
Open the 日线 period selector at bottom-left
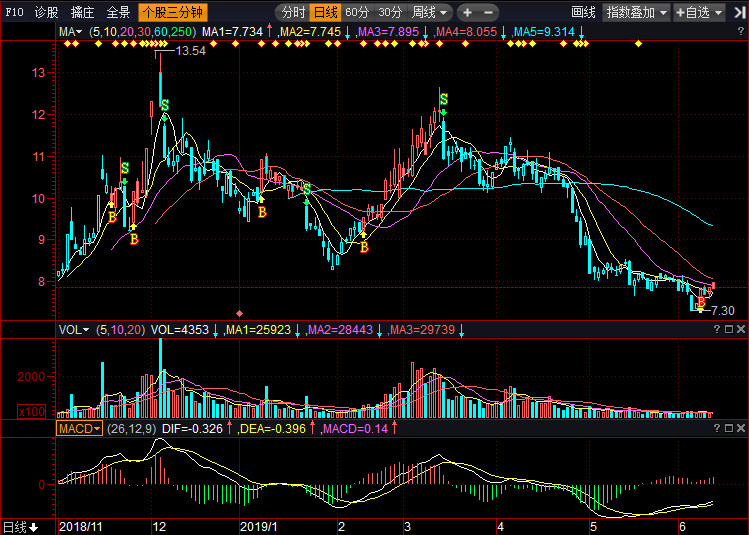click(21, 527)
